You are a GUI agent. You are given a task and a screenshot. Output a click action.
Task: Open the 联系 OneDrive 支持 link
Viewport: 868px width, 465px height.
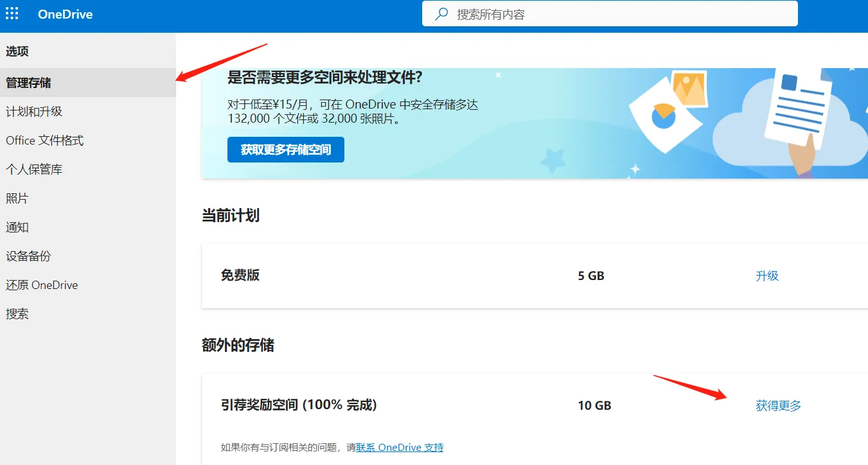(x=400, y=447)
